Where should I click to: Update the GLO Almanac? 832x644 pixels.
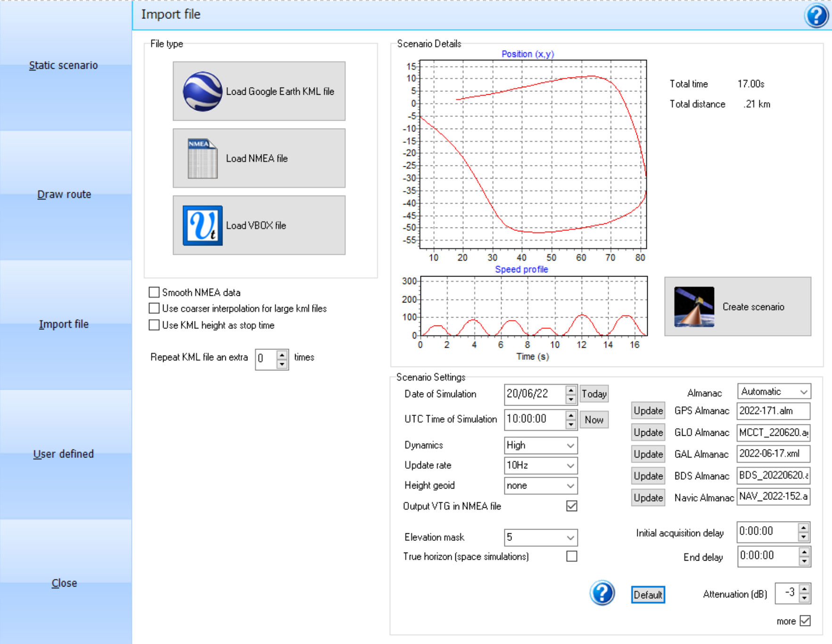(x=648, y=432)
